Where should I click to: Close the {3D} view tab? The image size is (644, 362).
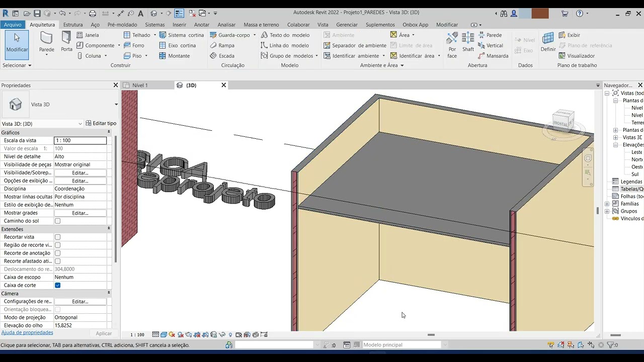[x=224, y=85]
